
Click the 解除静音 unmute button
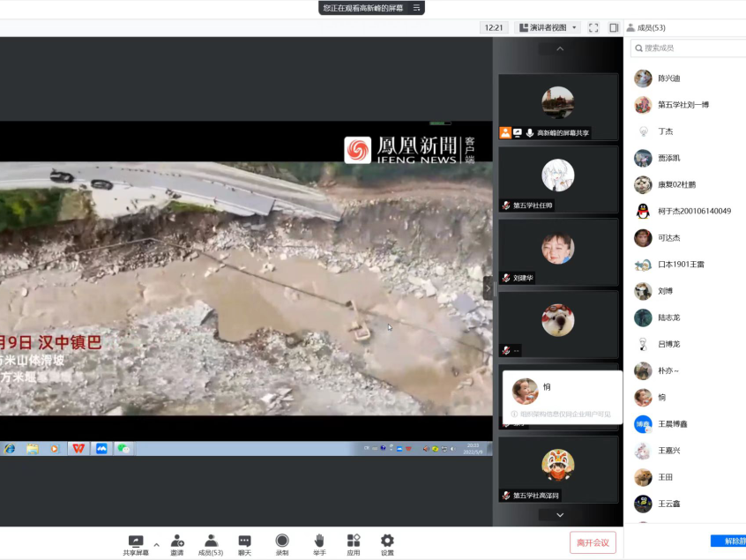[729, 541]
